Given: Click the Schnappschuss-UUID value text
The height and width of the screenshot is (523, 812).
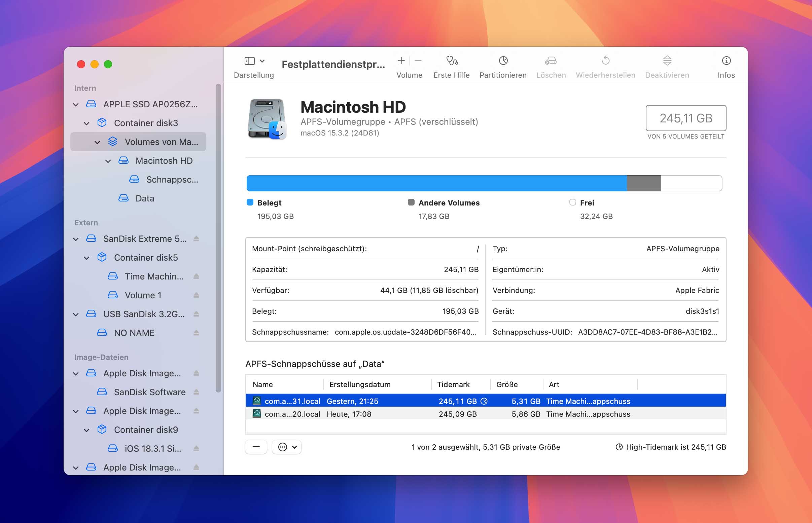Looking at the screenshot, I should point(648,332).
